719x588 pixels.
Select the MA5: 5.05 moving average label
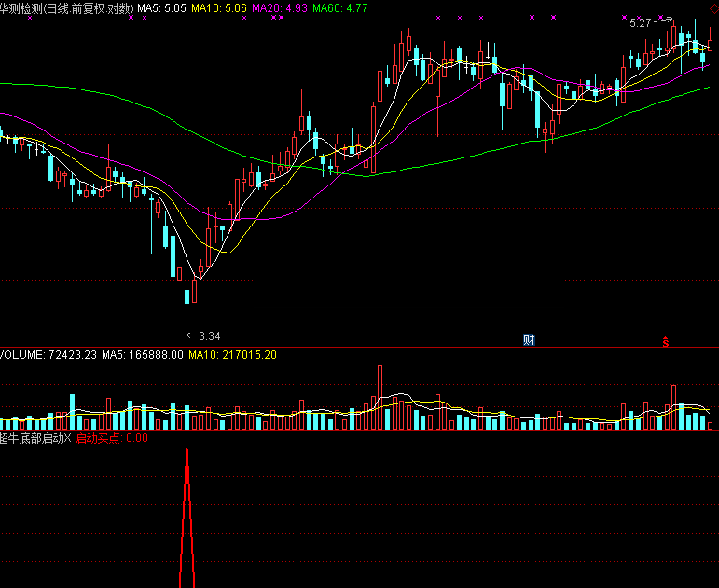[162, 8]
